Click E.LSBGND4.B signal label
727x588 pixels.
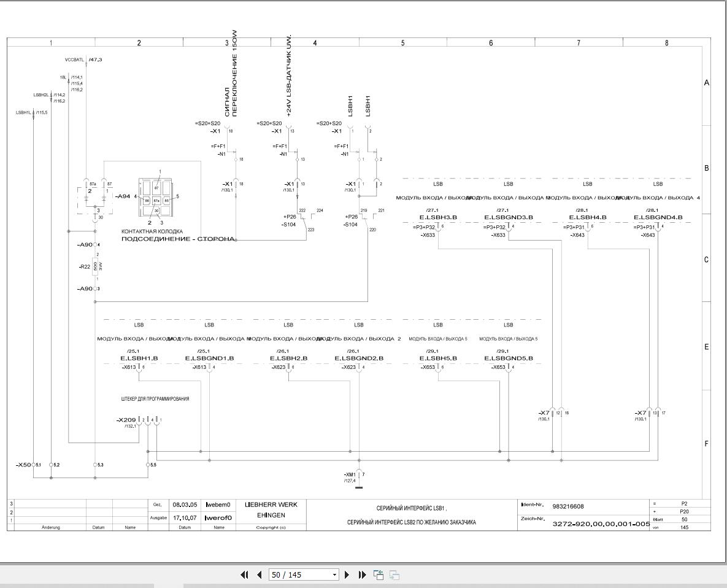coord(658,217)
